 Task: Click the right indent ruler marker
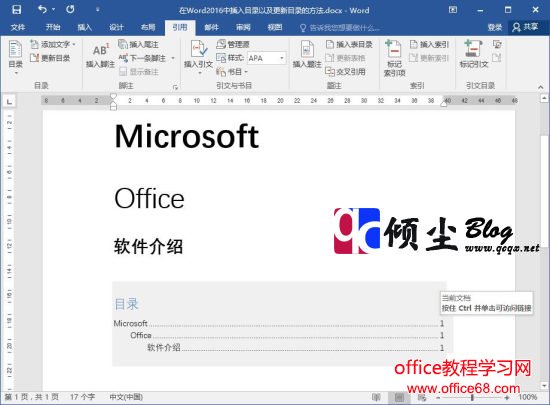point(444,104)
